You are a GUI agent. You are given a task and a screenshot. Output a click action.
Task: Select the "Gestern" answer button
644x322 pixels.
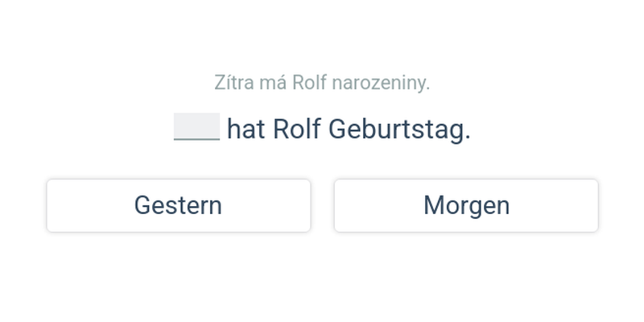[x=178, y=205]
